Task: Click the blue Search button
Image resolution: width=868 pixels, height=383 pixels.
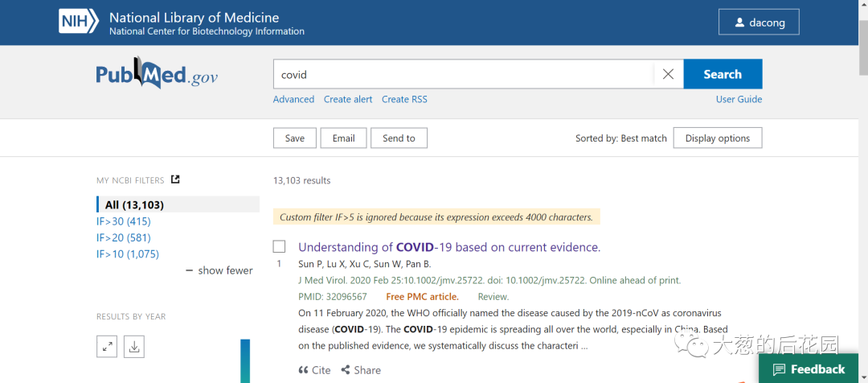Action: click(x=722, y=74)
